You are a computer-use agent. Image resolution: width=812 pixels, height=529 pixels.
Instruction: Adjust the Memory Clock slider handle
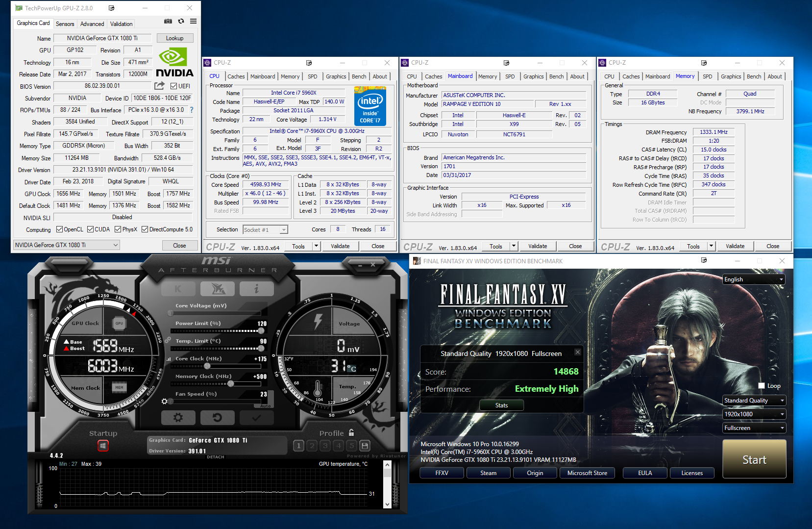point(231,384)
